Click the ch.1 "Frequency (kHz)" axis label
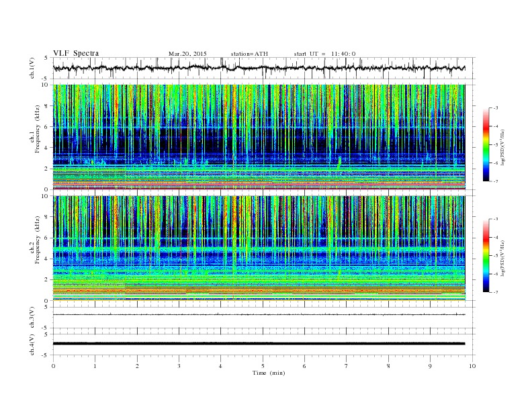Viewport: 532px width, 411px height. [38, 129]
